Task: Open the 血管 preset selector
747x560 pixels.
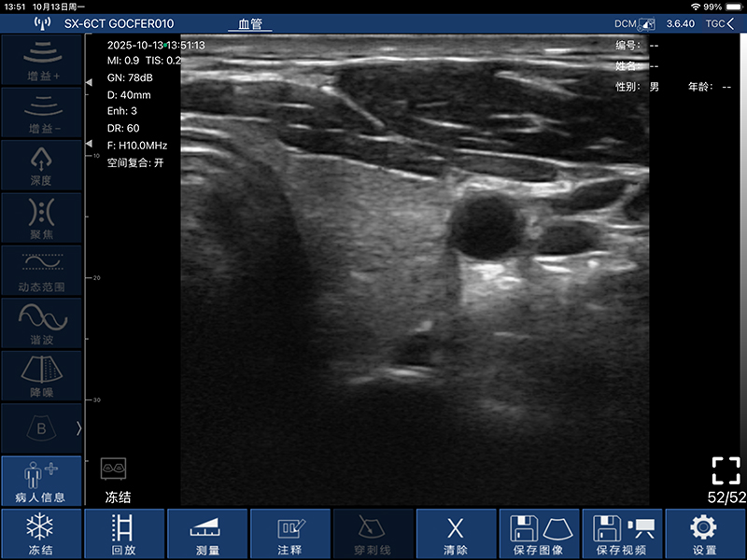Action: pos(250,23)
